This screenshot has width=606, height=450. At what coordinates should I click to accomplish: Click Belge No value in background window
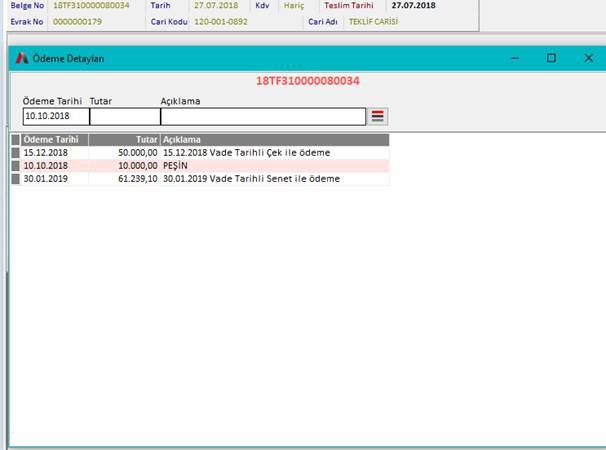point(91,5)
